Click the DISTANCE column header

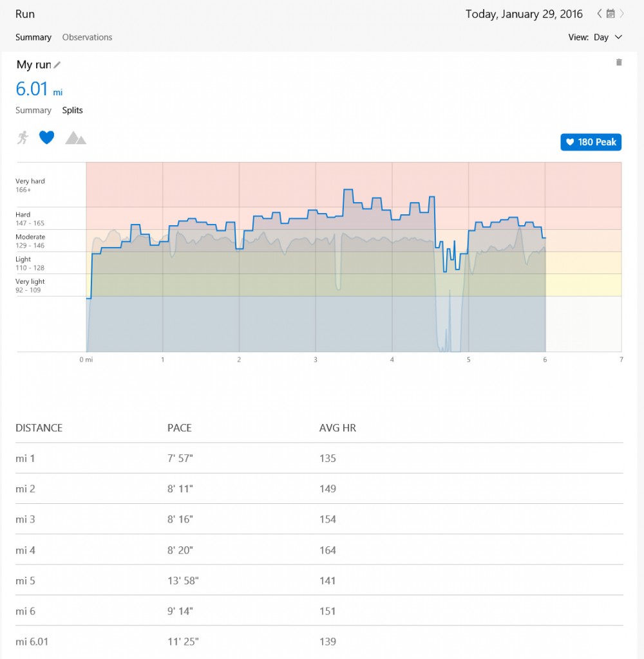(x=39, y=428)
